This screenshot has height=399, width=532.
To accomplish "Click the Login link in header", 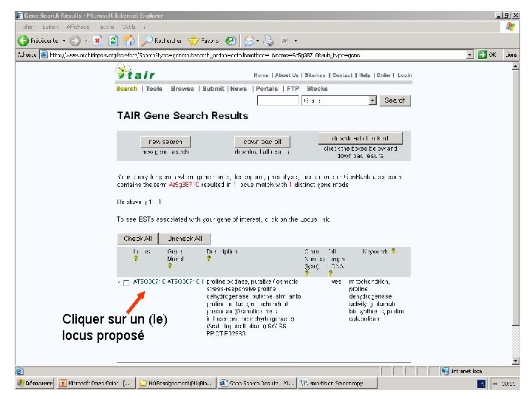I will [x=404, y=75].
